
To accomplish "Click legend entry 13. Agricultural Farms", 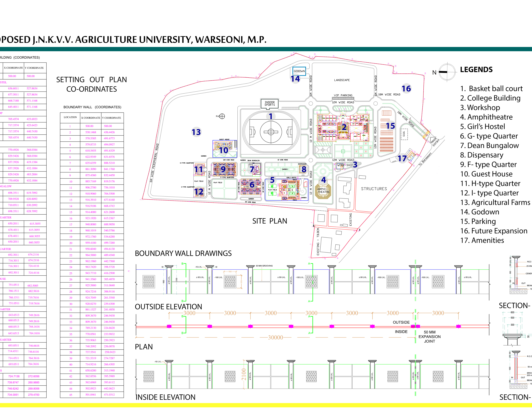I will tap(495, 202).
